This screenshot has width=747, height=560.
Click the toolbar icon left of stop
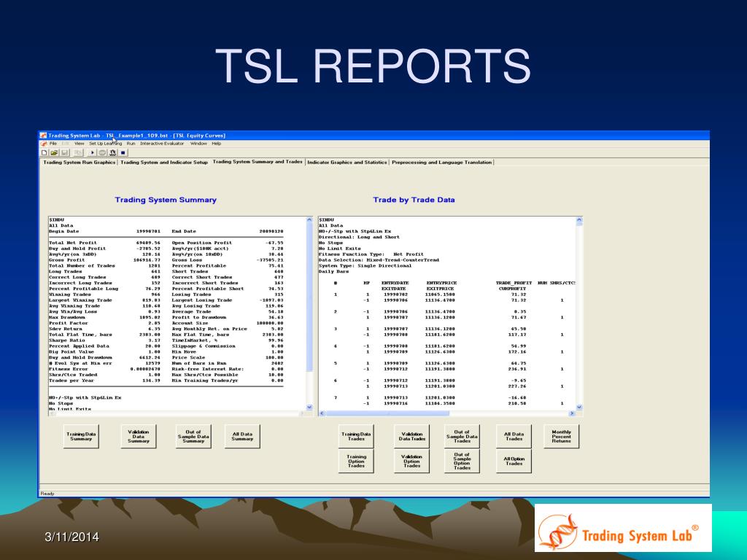click(x=113, y=153)
